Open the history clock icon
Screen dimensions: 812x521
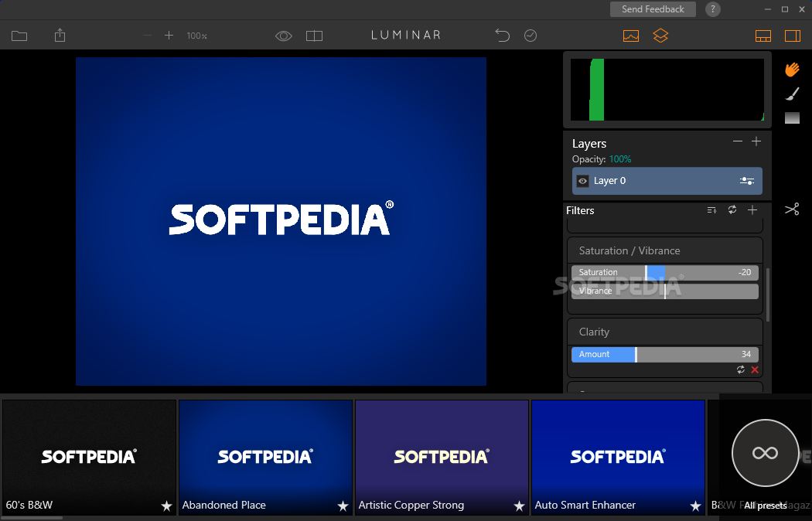(531, 36)
